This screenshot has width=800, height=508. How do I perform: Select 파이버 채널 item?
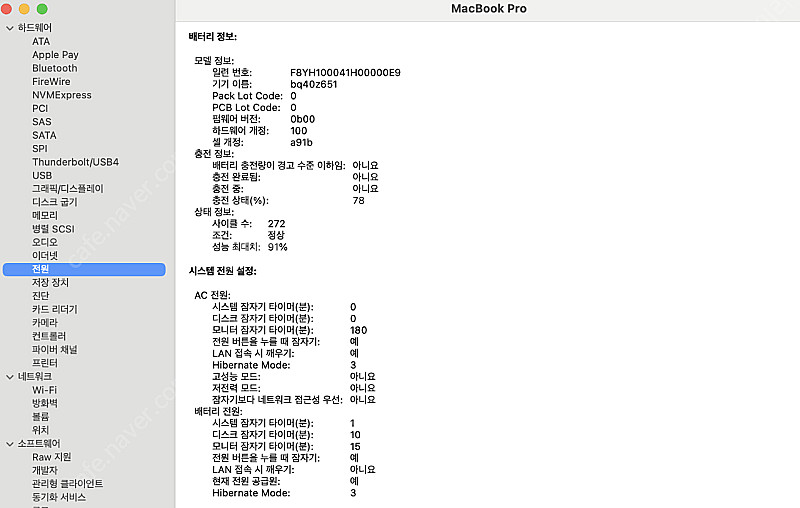[55, 349]
